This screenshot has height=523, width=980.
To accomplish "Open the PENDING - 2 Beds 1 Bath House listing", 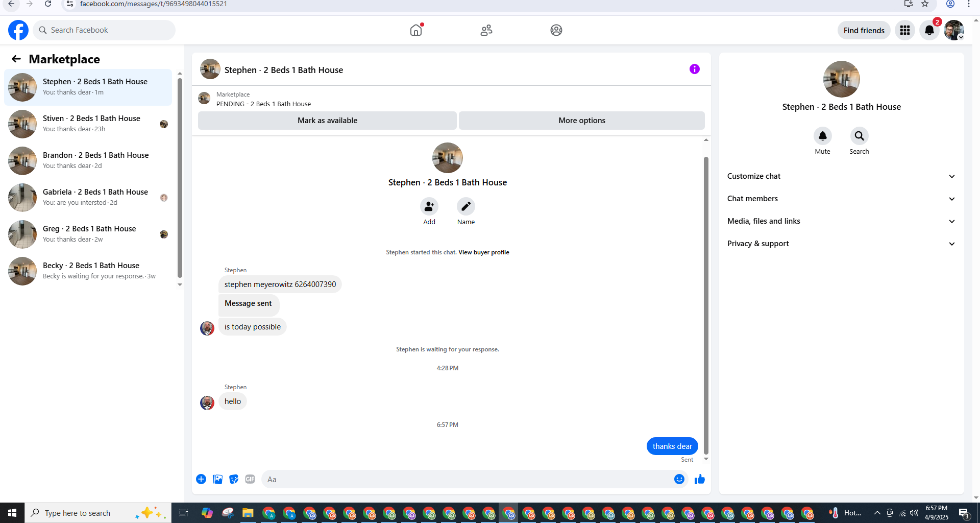I will pyautogui.click(x=263, y=104).
